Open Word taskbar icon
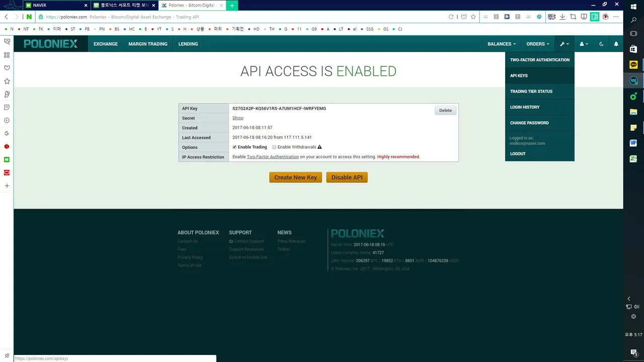The height and width of the screenshot is (362, 644). [633, 143]
